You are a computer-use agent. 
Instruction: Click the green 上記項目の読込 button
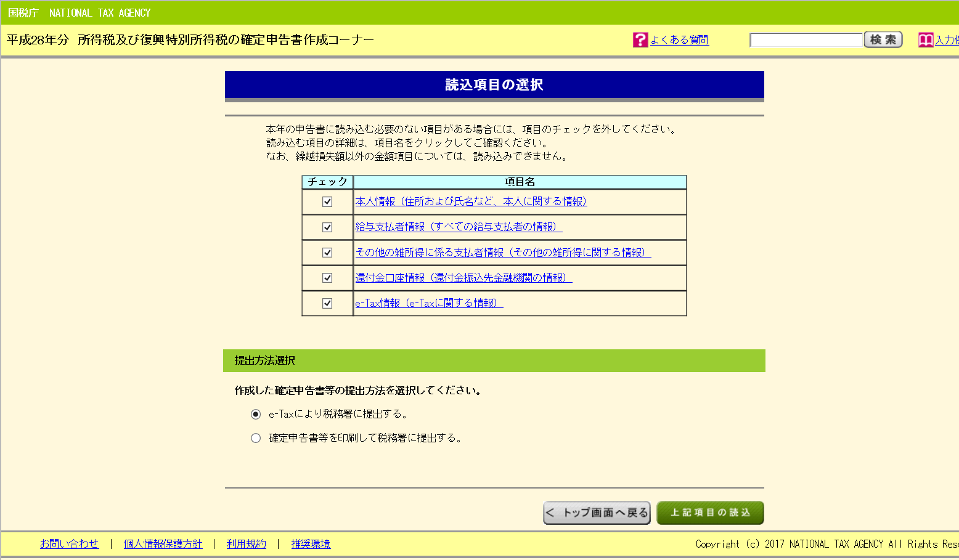click(x=710, y=513)
